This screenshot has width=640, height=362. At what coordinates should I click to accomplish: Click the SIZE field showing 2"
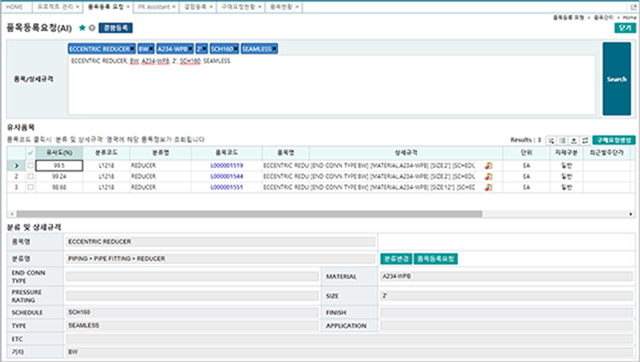(x=507, y=296)
